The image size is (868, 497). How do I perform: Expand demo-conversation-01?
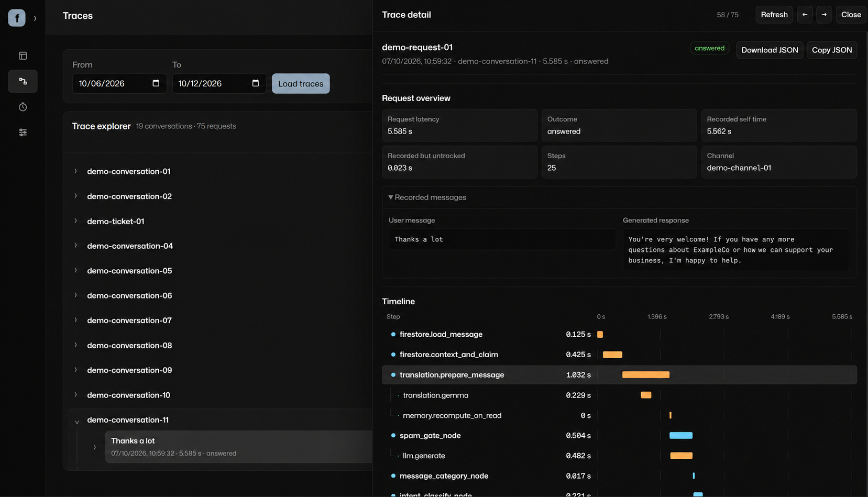click(75, 171)
